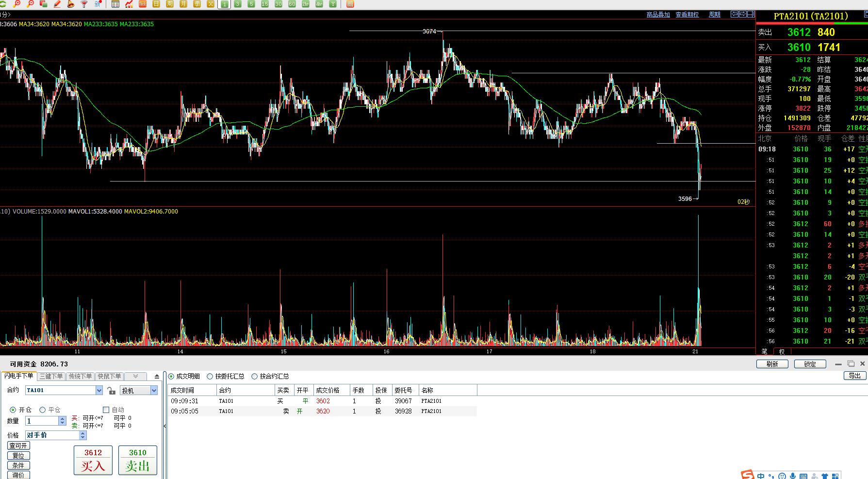Select the 平仓 radio button
Image resolution: width=868 pixels, height=479 pixels.
point(43,410)
